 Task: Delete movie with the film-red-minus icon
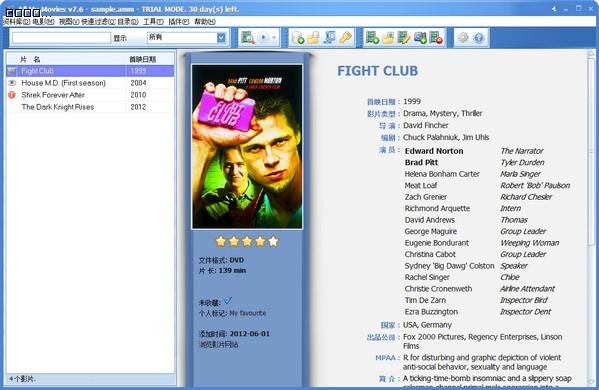pos(436,37)
